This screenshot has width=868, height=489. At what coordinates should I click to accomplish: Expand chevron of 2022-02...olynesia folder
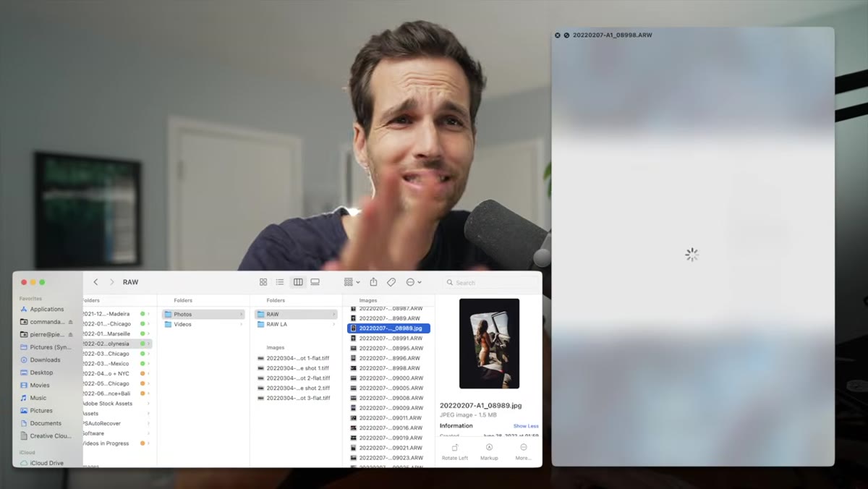(x=149, y=344)
